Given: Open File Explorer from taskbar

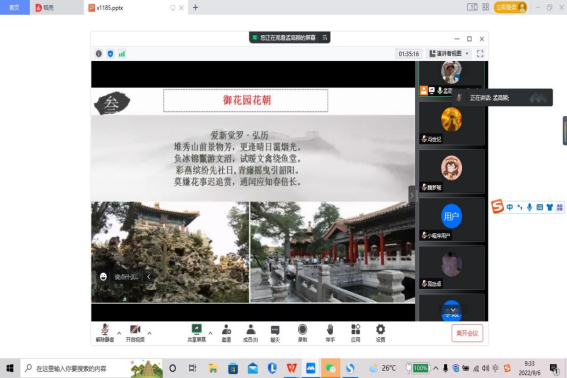Looking at the screenshot, I should point(213,368).
